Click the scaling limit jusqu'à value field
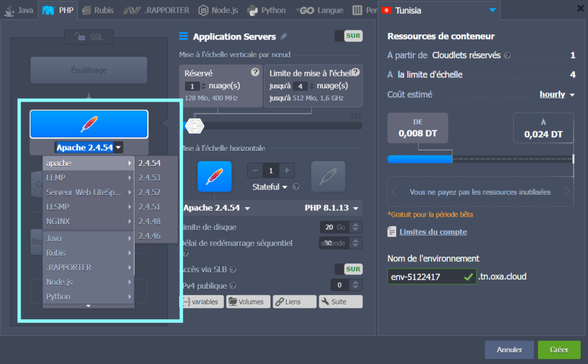This screenshot has height=364, width=588. pyautogui.click(x=300, y=86)
